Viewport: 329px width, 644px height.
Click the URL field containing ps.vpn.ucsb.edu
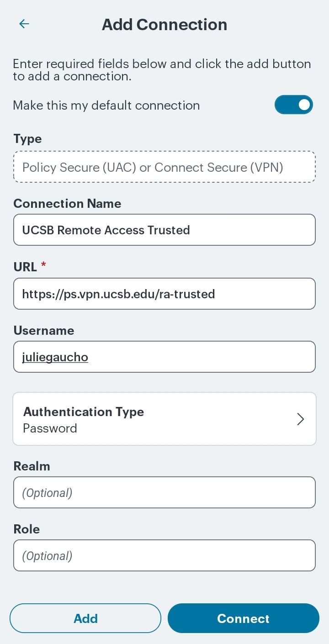tap(164, 294)
